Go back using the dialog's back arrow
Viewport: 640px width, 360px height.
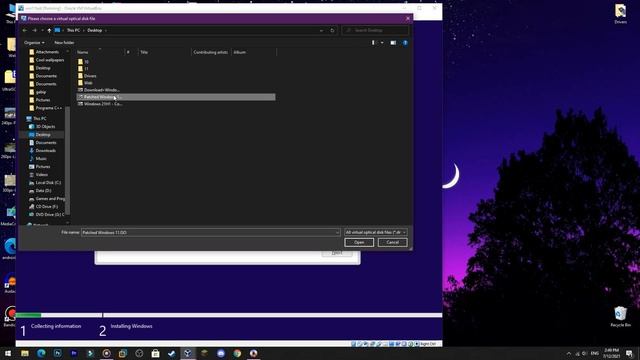point(25,30)
